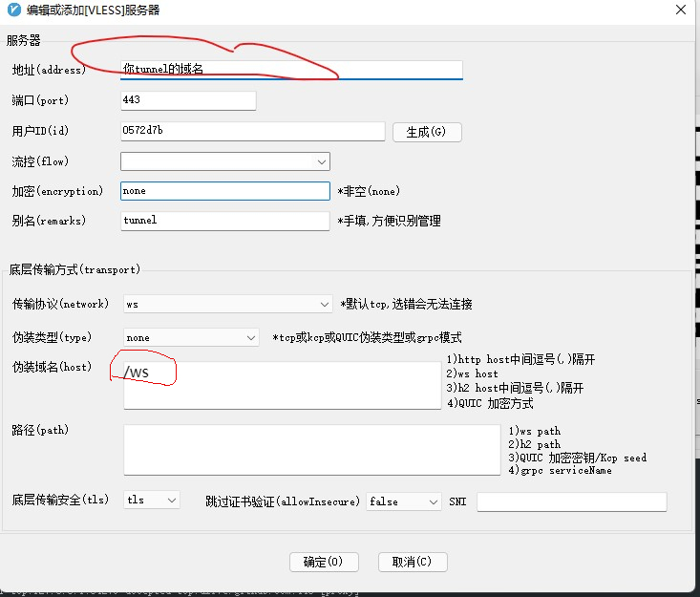
Task: Close the VLESS server edit dialog
Action: pos(679,11)
